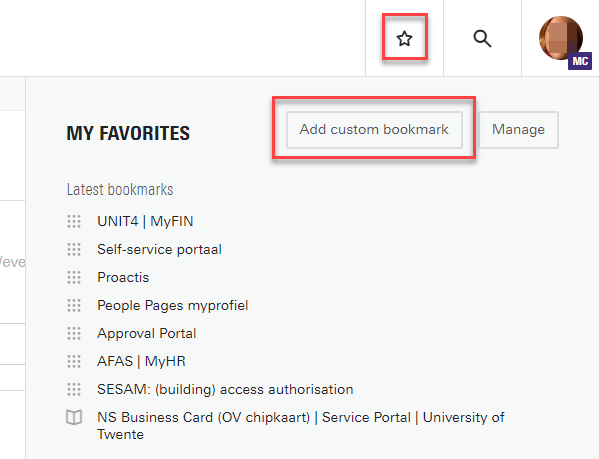Viewport: 599px width, 459px height.
Task: Click grid icon beside UNIT4 | MyFIN
Action: [74, 221]
